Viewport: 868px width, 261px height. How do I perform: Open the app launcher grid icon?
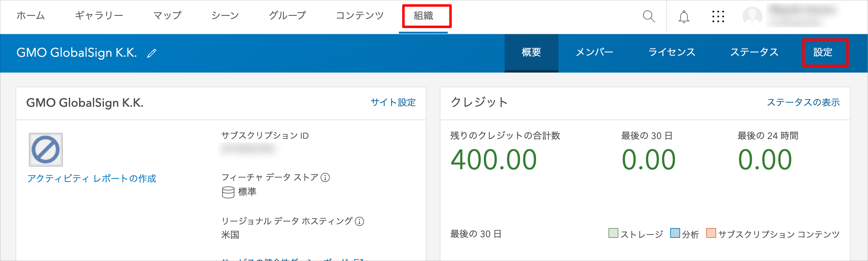point(718,16)
